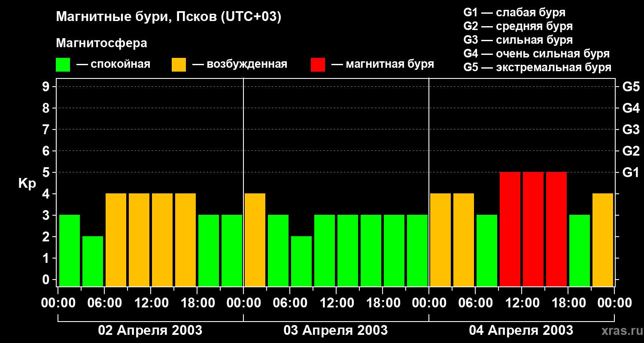Click the red bar ending at 18:00 on 04 Апреля
This screenshot has width=644, height=343.
556,229
